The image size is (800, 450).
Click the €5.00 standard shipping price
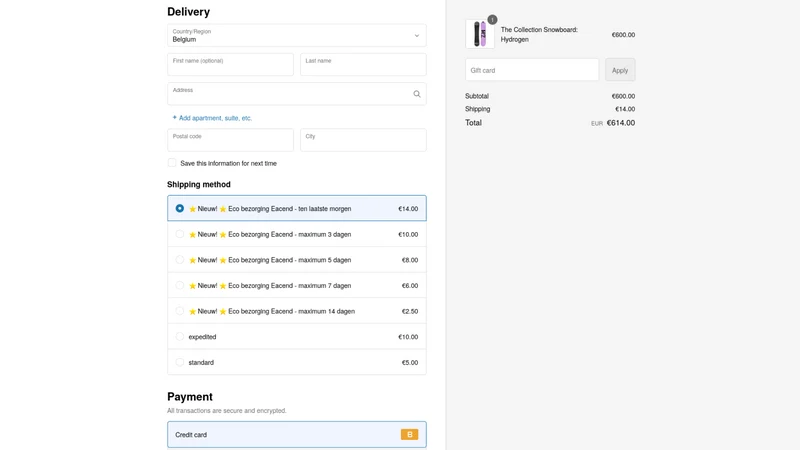tap(410, 363)
